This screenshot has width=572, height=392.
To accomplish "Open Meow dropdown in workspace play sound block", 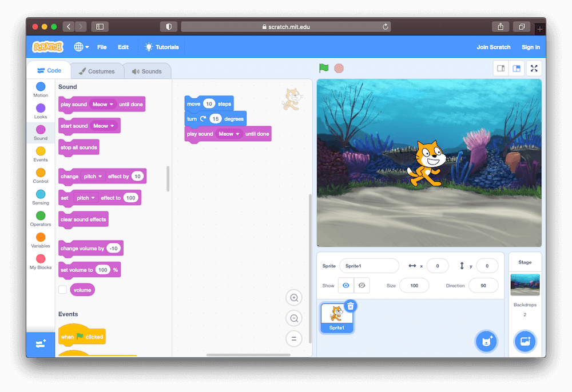I will point(229,134).
